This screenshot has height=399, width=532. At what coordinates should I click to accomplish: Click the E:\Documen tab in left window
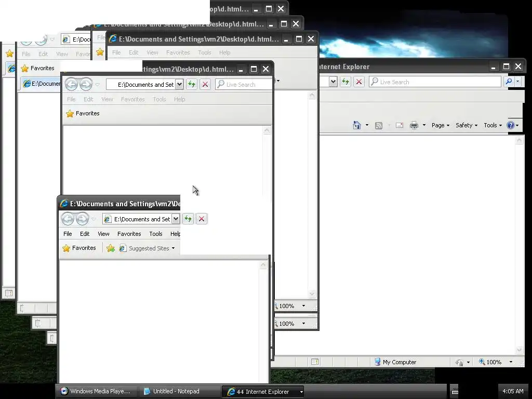point(42,84)
